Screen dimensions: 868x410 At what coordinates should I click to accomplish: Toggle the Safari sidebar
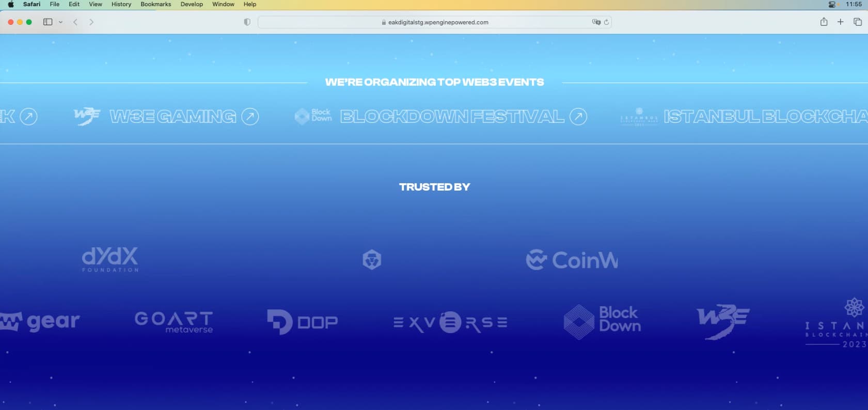pos(48,22)
